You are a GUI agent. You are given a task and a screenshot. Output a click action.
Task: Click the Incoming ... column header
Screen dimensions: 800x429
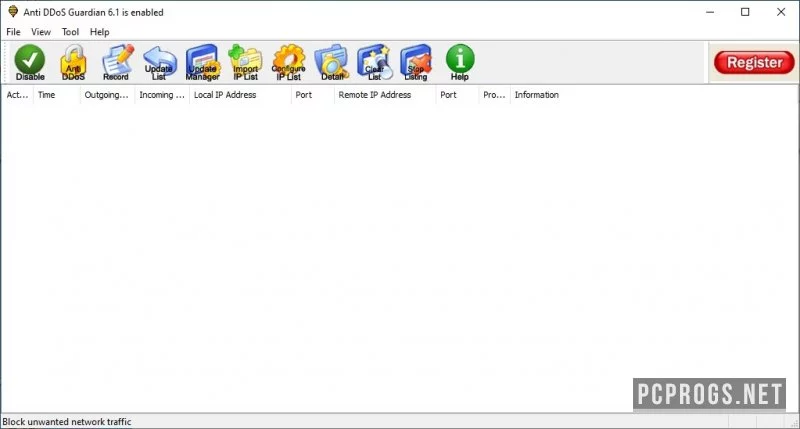coord(162,95)
